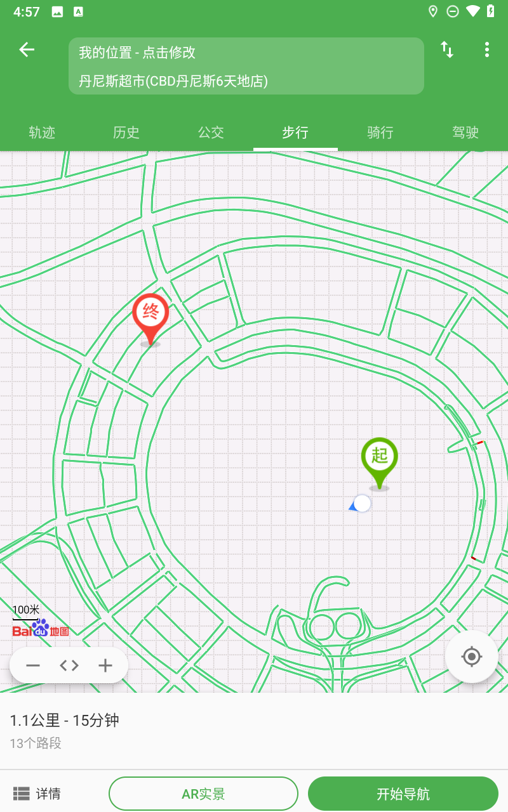Tap the red destination marker 终
Viewport: 508px width, 812px height.
click(150, 314)
